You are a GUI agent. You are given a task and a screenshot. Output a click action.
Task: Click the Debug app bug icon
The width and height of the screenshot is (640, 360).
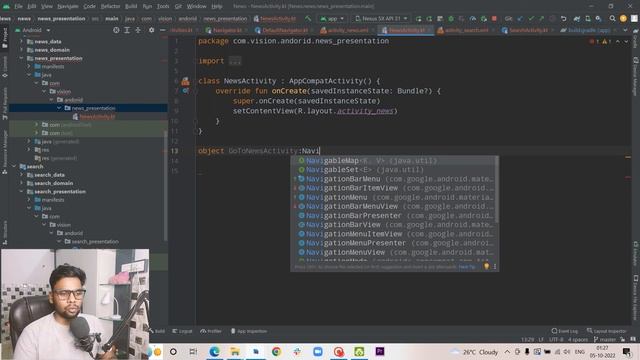[x=451, y=19]
